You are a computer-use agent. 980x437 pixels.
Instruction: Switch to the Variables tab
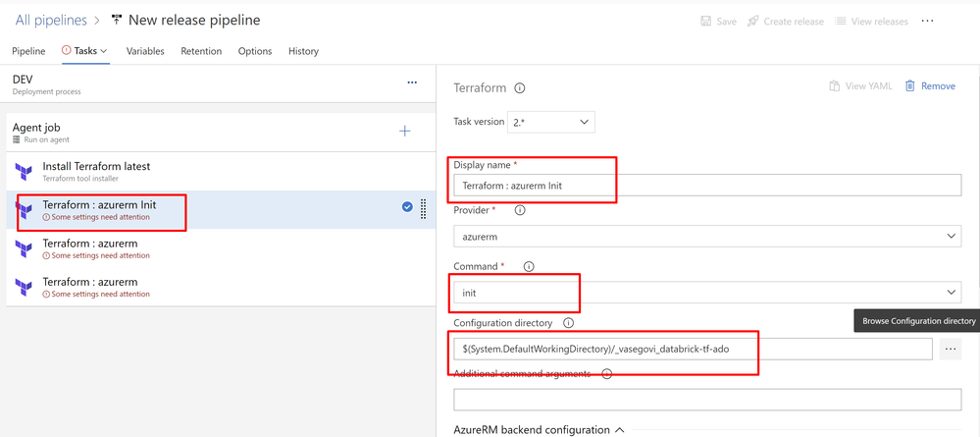point(145,51)
